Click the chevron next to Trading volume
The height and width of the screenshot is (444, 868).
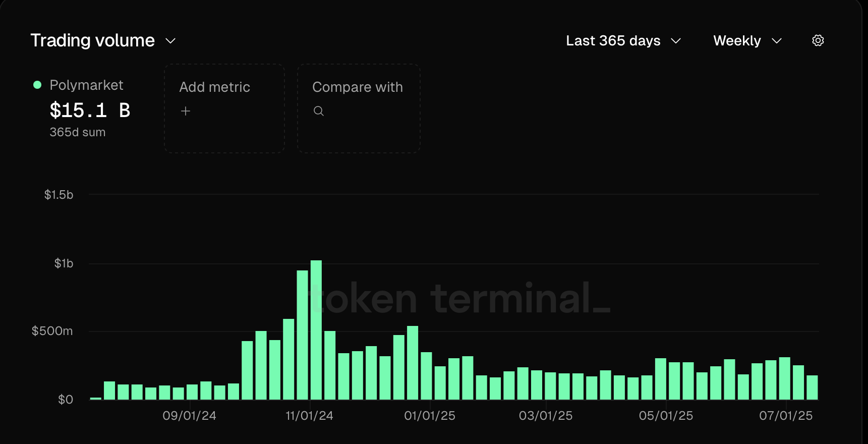[x=171, y=41]
